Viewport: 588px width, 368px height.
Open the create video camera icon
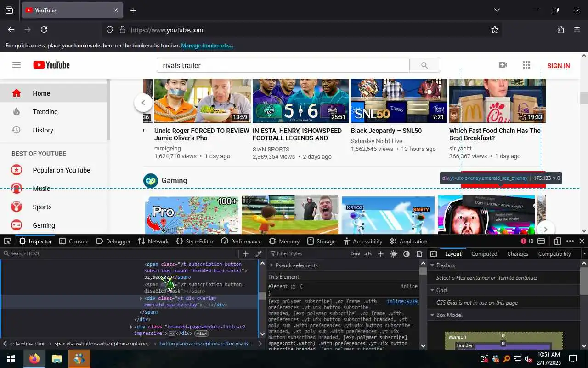coord(503,65)
